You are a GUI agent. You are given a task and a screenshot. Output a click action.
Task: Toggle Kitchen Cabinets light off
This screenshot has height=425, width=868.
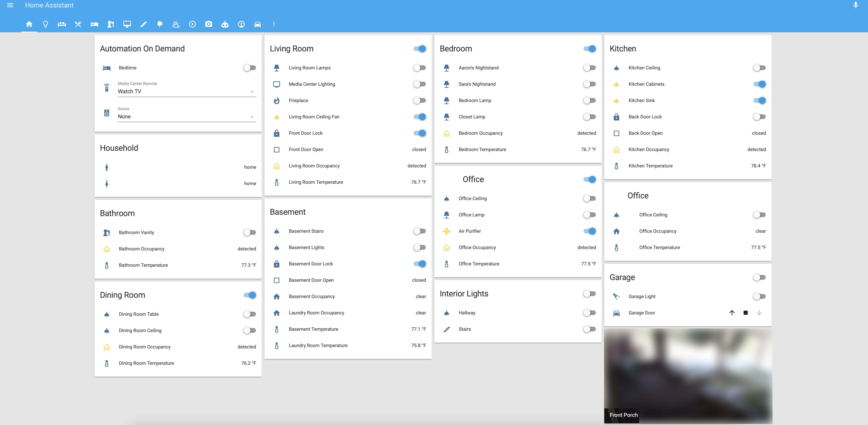(759, 84)
